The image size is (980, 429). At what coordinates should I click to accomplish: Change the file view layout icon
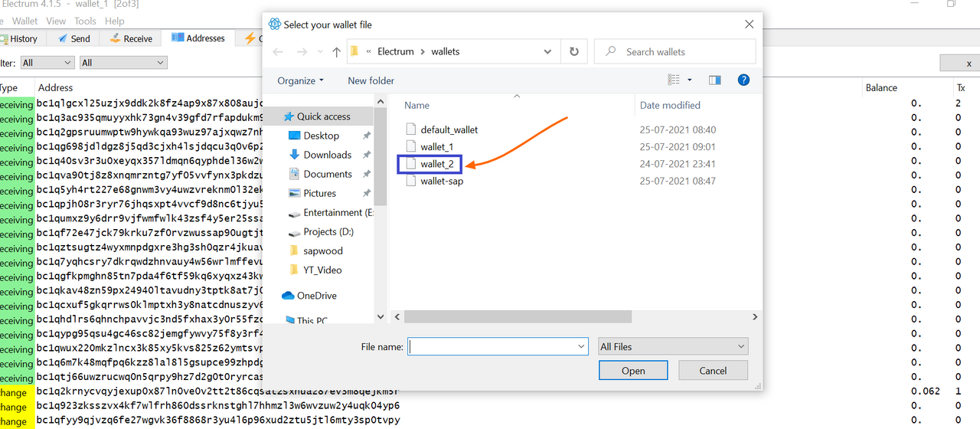coord(674,80)
